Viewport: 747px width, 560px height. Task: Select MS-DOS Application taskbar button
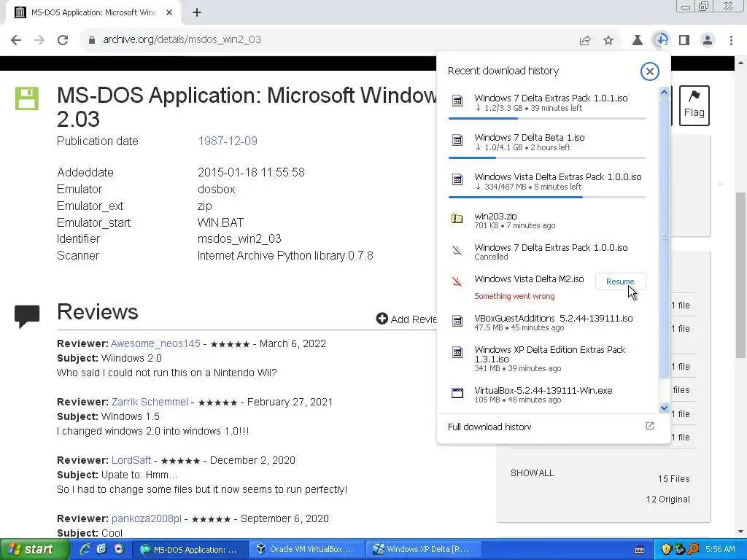click(189, 550)
